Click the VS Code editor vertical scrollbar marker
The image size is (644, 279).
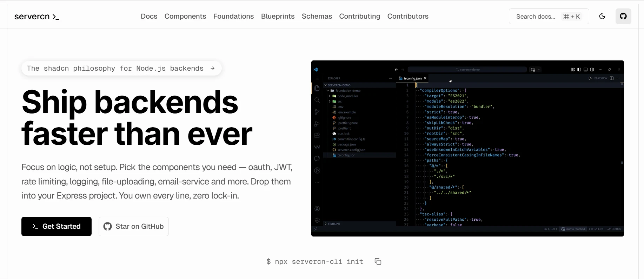622,163
